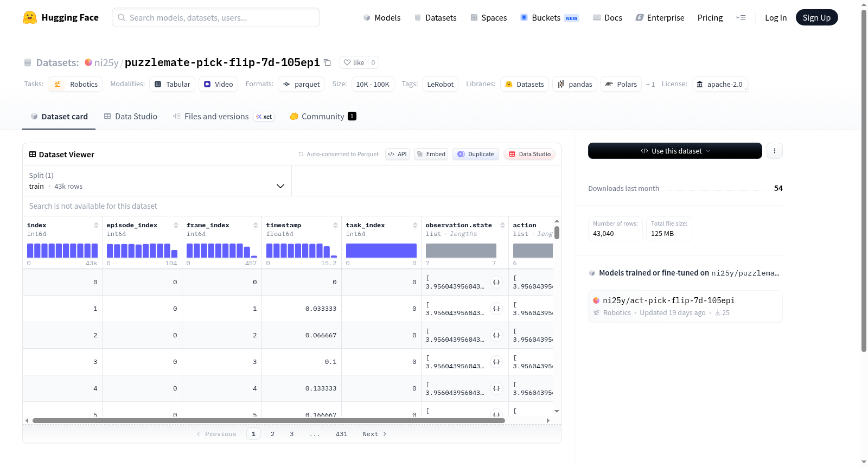The width and height of the screenshot is (868, 467).
Task: Go to the Next page of rows
Action: click(x=374, y=434)
